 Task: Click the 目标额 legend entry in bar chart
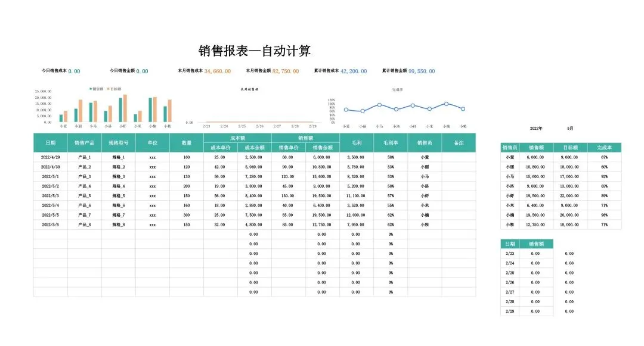[x=114, y=89]
